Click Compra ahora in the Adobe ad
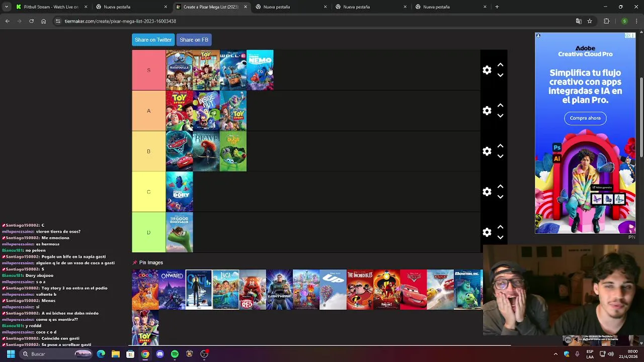 point(585,118)
